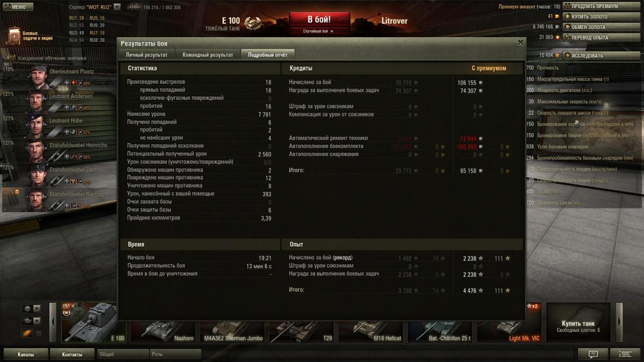Select Bat.-Châtillon 25 t in carousel
Image resolution: width=644 pixels, height=362 pixels.
[440, 331]
